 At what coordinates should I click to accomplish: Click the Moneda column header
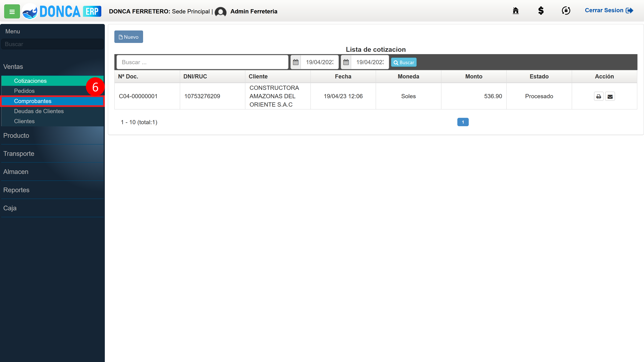[x=409, y=76]
